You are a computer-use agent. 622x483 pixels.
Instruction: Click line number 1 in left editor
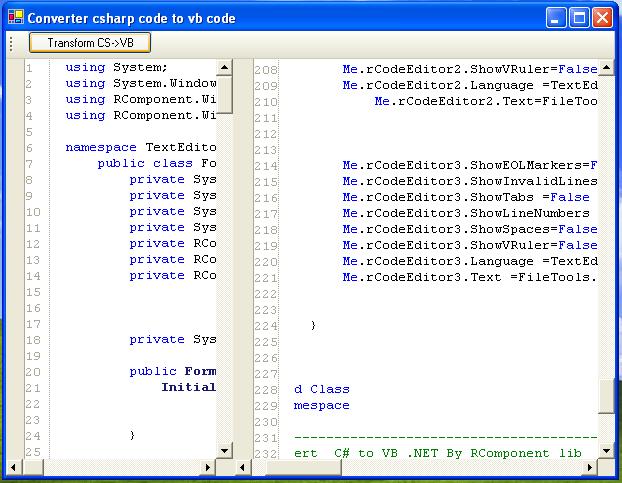pos(29,68)
